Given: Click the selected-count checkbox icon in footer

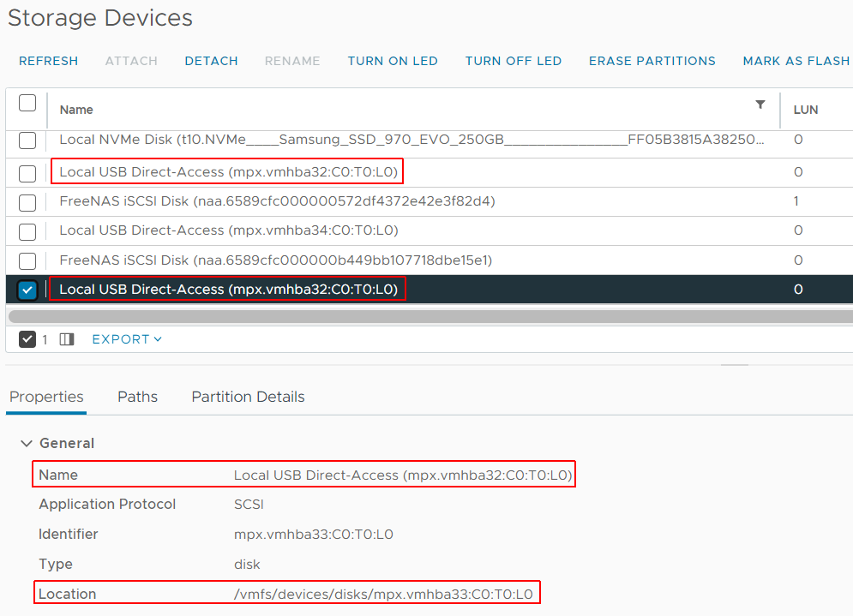Looking at the screenshot, I should [x=27, y=339].
